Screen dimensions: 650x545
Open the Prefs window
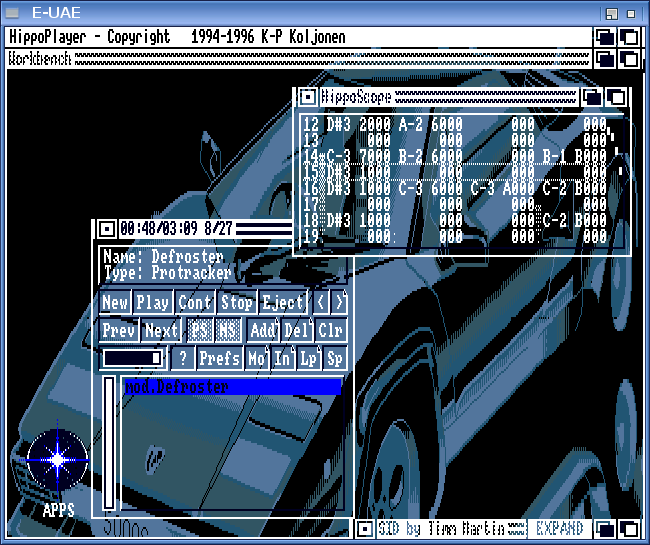[219, 358]
